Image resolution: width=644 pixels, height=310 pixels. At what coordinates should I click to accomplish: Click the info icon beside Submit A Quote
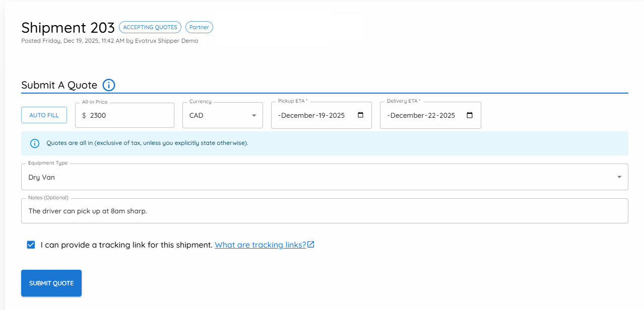click(109, 85)
